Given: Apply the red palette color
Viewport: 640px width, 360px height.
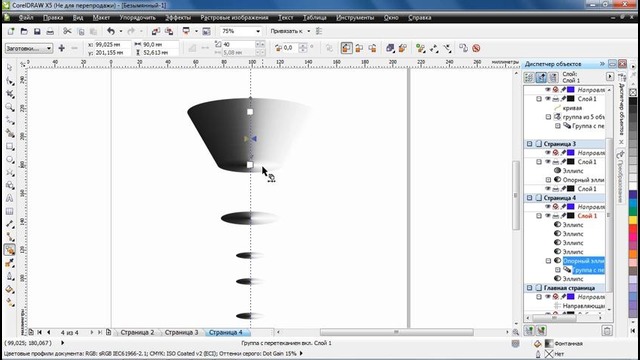Looking at the screenshot, I should [x=633, y=229].
